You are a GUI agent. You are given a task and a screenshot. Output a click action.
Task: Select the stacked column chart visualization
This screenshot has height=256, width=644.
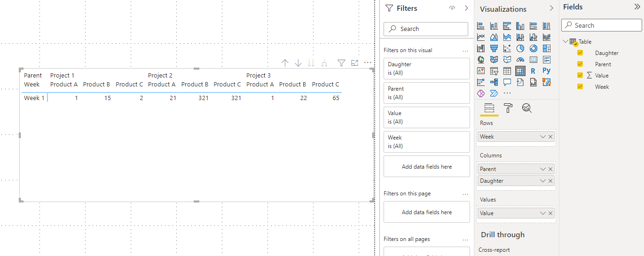pyautogui.click(x=494, y=26)
